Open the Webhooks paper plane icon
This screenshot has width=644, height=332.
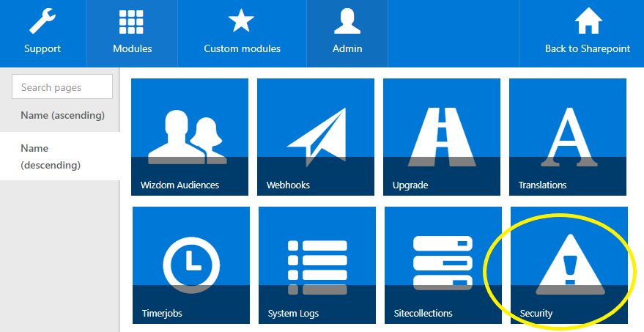pos(317,137)
